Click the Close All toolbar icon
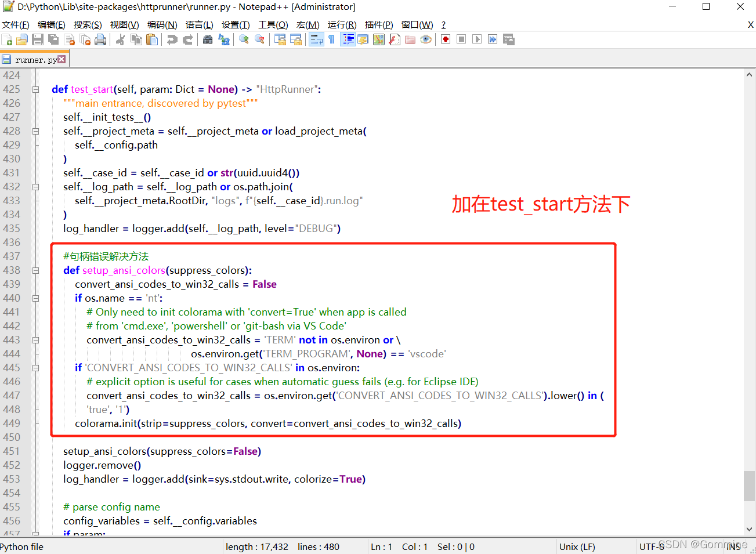 pyautogui.click(x=85, y=39)
